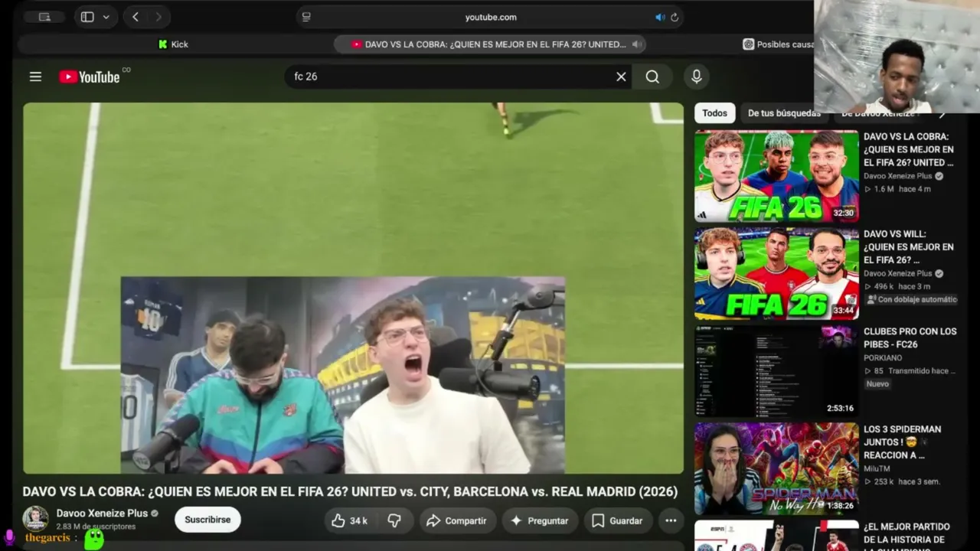Image resolution: width=980 pixels, height=551 pixels.
Task: Click the leftmost Safari toolbar icon
Action: click(x=44, y=17)
